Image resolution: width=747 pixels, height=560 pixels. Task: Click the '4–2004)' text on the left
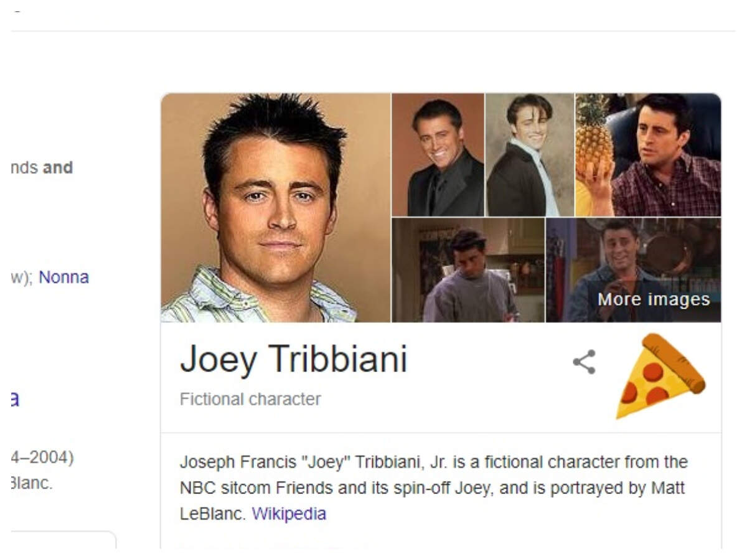click(x=42, y=457)
